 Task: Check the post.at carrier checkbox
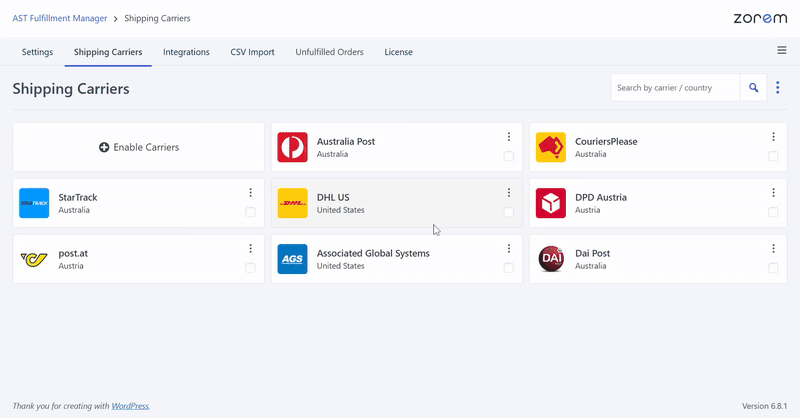(250, 268)
